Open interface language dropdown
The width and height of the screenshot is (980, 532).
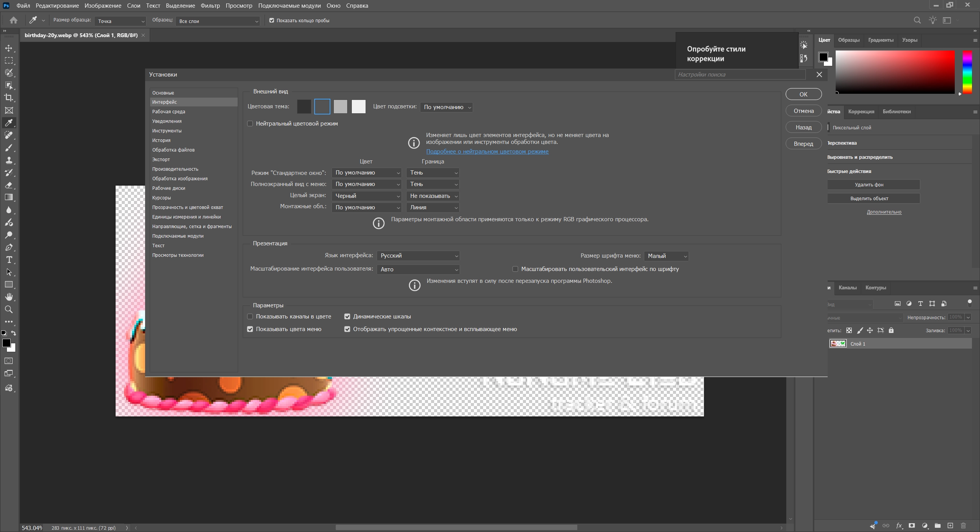click(418, 256)
